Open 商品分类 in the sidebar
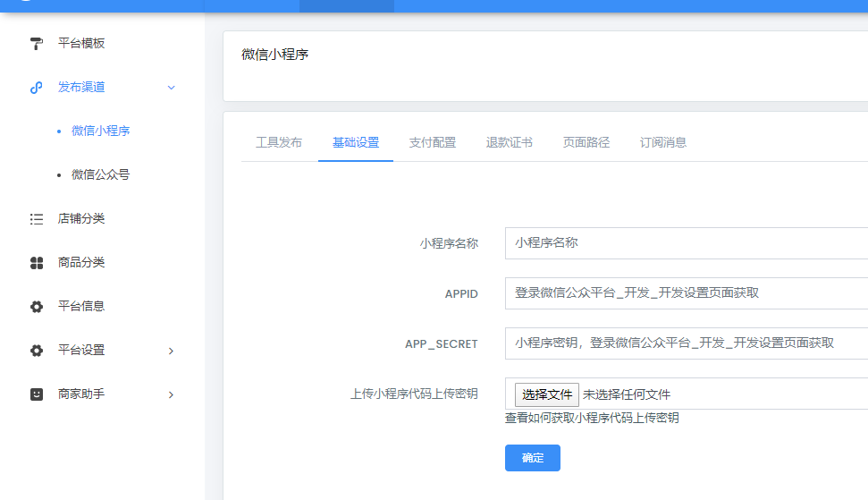 click(81, 262)
